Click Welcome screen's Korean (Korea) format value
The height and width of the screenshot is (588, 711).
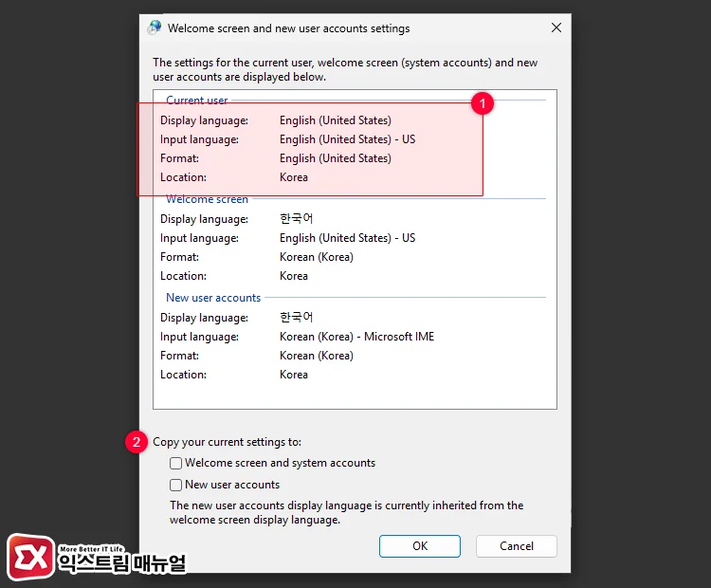(316, 257)
